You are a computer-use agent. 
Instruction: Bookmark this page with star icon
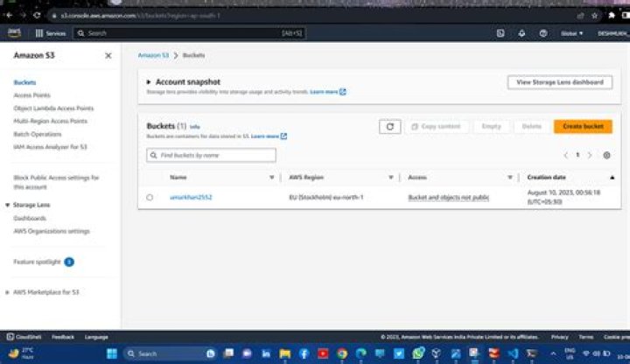[x=595, y=16]
